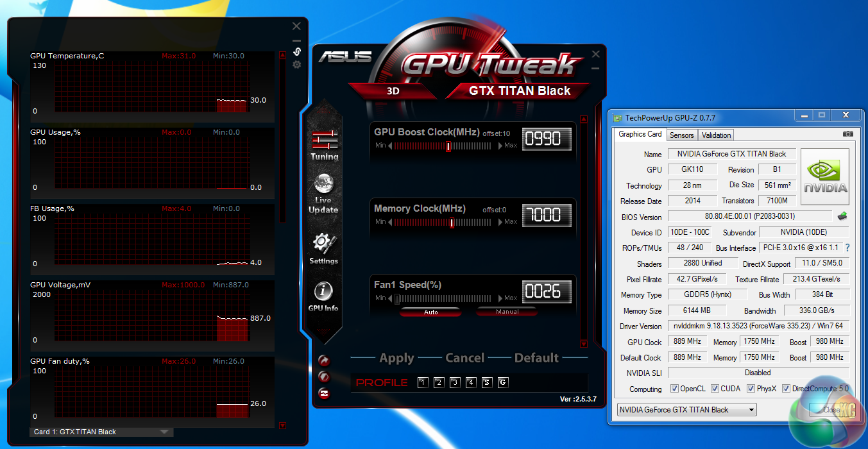Click Min arrow of Fan1 Speed slider
868x449 pixels.
(x=390, y=298)
